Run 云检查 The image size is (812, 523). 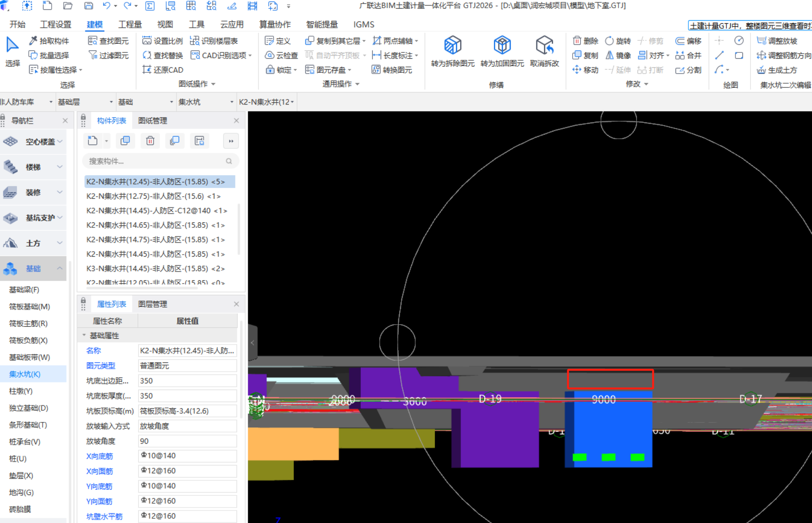tap(282, 55)
